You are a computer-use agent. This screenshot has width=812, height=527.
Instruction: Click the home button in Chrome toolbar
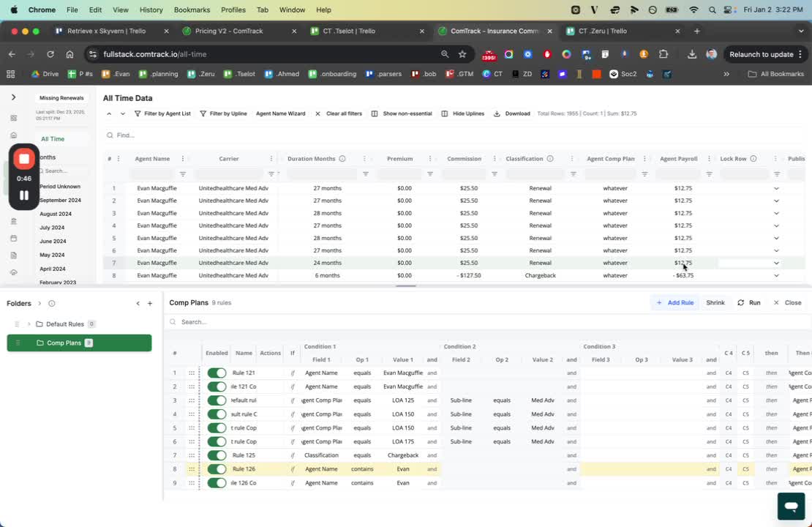(x=69, y=54)
